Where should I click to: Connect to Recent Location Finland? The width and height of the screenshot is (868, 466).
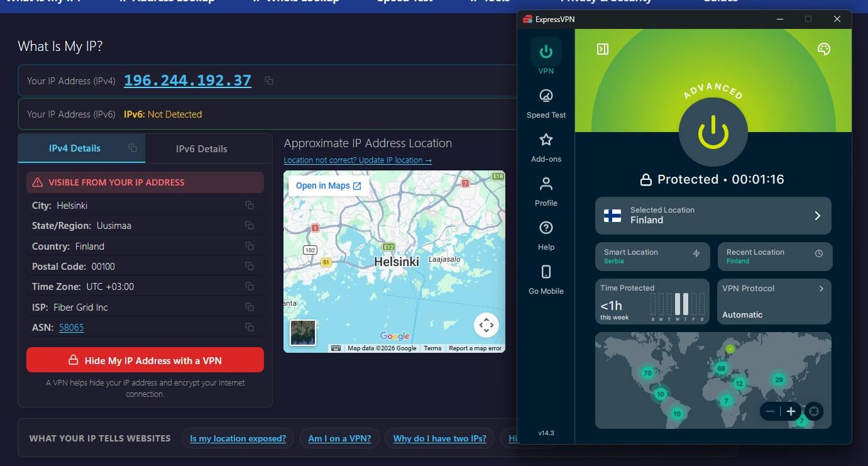click(x=775, y=257)
